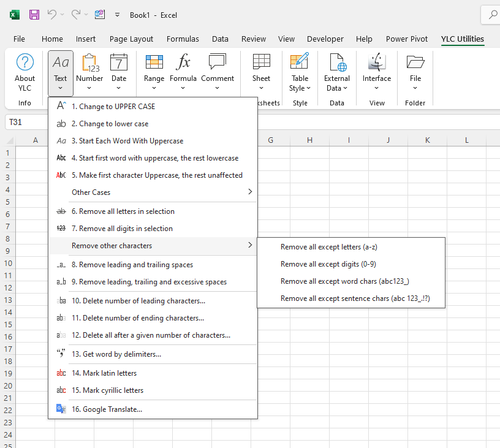
Task: Launch Google Translate menu entry
Action: (x=107, y=409)
